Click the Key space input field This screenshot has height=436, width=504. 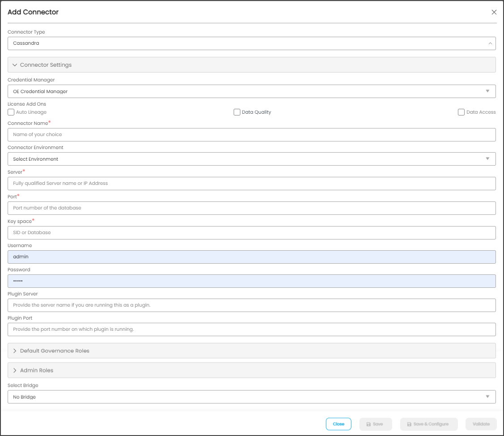[252, 232]
